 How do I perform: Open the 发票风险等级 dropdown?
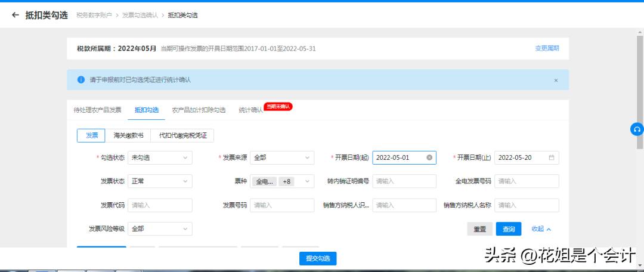(160, 229)
